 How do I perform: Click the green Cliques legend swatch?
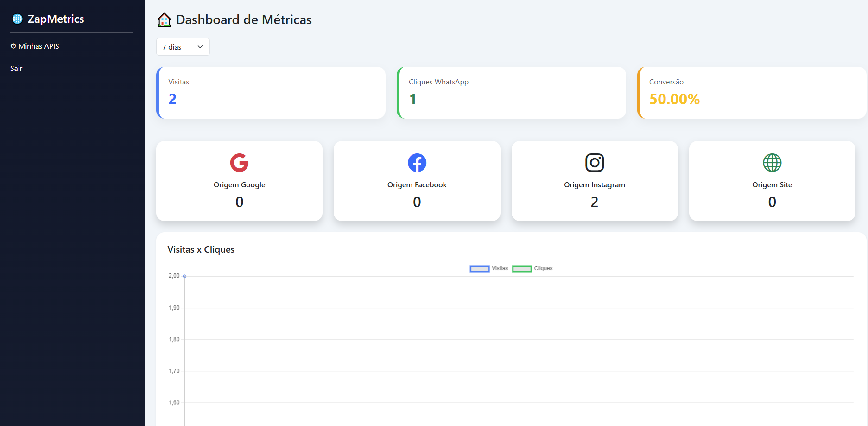pyautogui.click(x=522, y=268)
